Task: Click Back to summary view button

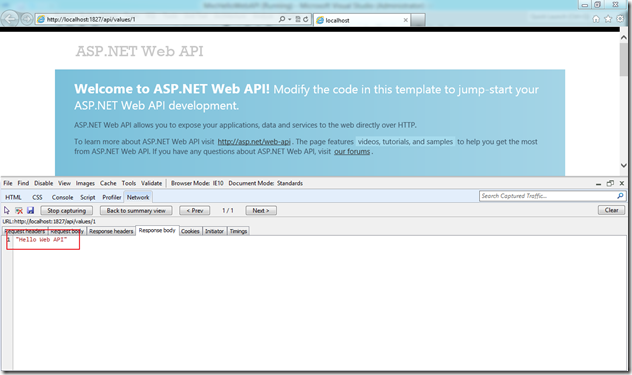Action: tap(136, 210)
